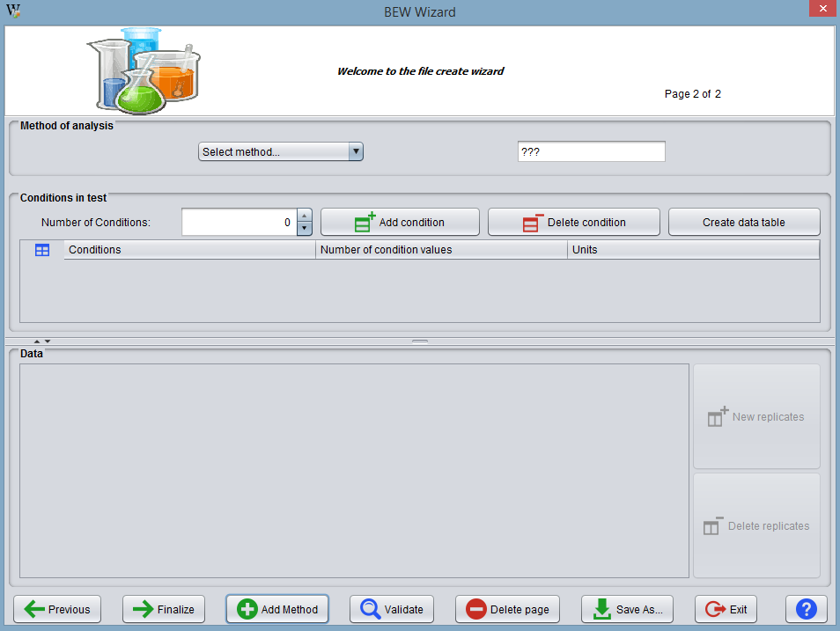The height and width of the screenshot is (631, 840).
Task: Click the Save As... button
Action: pyautogui.click(x=627, y=609)
